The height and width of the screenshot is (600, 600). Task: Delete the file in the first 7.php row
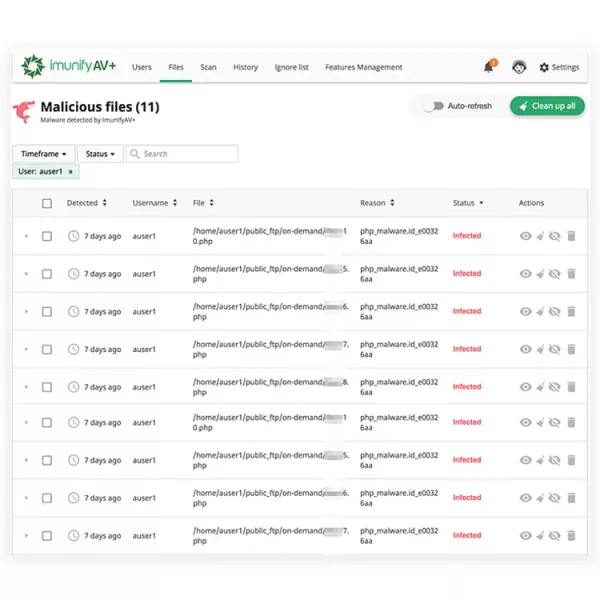click(571, 349)
